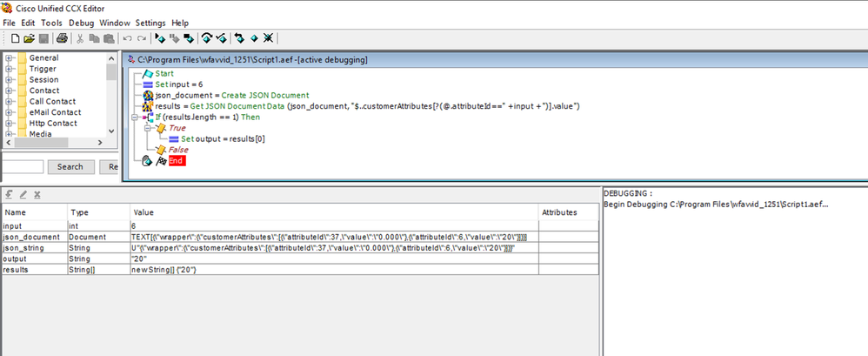
Task: Click the partially visible Re button
Action: click(x=109, y=166)
